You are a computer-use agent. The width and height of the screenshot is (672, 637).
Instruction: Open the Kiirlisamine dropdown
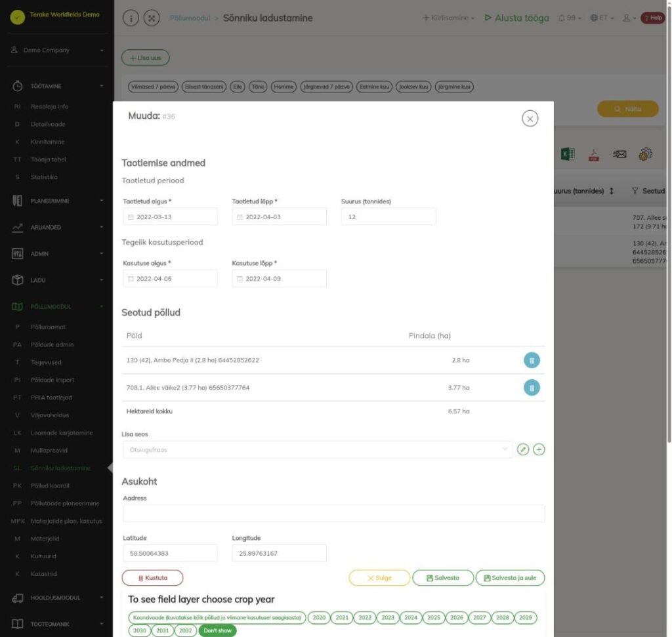pyautogui.click(x=448, y=18)
